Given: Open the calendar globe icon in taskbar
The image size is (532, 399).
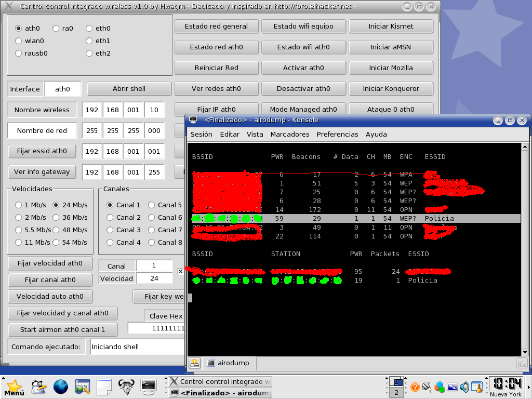Looking at the screenshot, I should (83, 387).
